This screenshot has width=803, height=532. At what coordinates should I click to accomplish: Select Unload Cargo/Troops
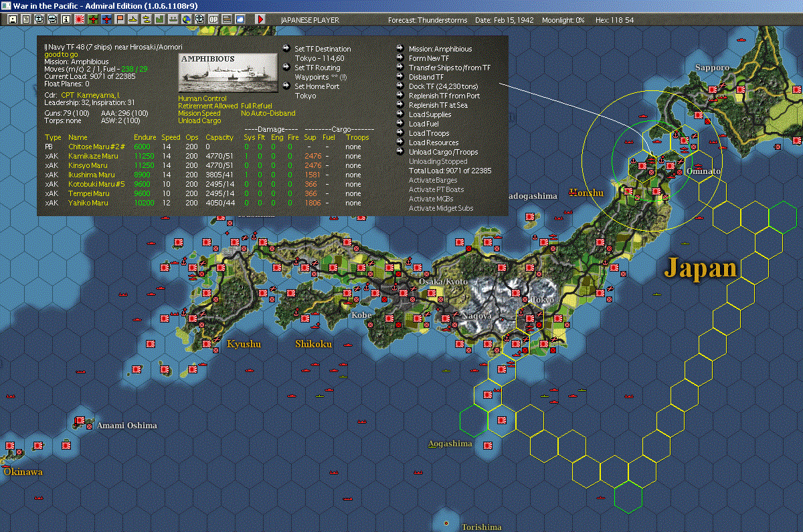point(444,152)
